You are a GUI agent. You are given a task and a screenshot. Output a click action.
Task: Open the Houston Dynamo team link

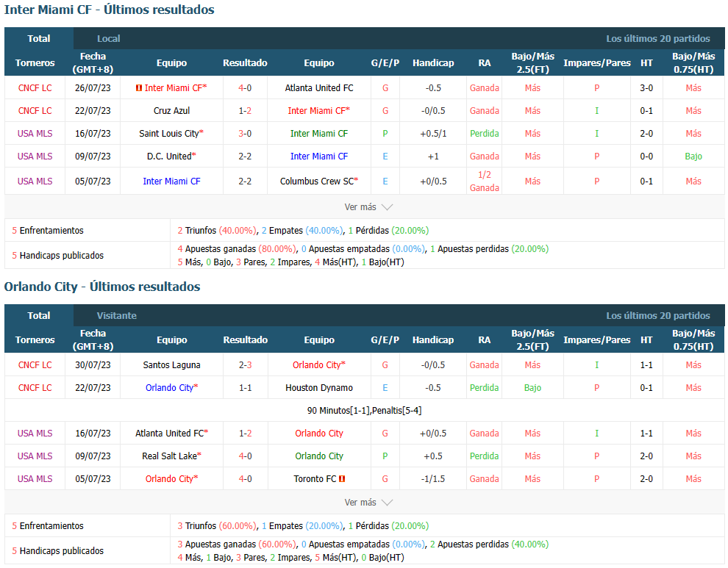point(319,388)
